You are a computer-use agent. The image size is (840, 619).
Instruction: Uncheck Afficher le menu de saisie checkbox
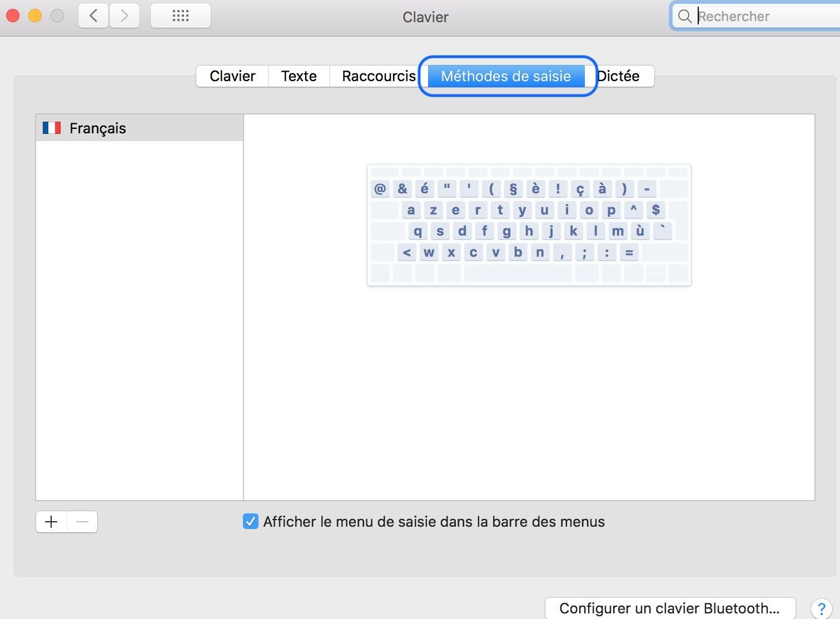point(251,522)
